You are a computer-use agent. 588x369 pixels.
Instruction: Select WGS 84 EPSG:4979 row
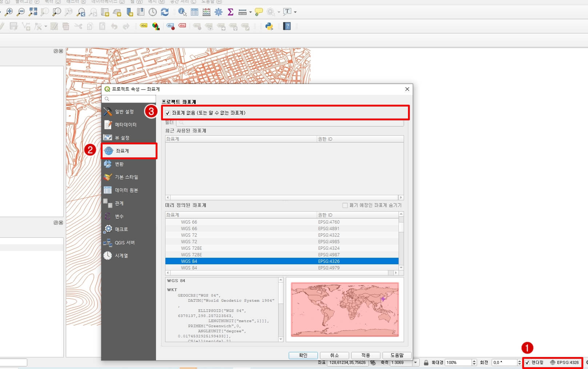coord(282,268)
